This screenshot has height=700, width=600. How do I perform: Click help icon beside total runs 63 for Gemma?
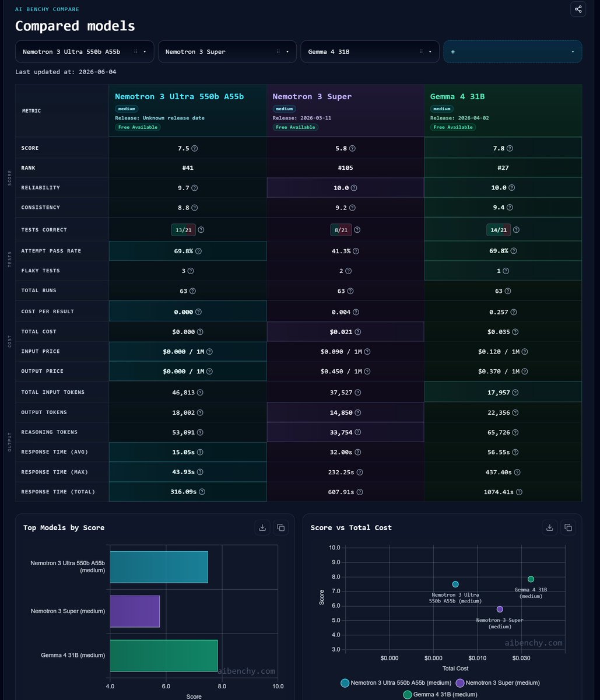(507, 290)
